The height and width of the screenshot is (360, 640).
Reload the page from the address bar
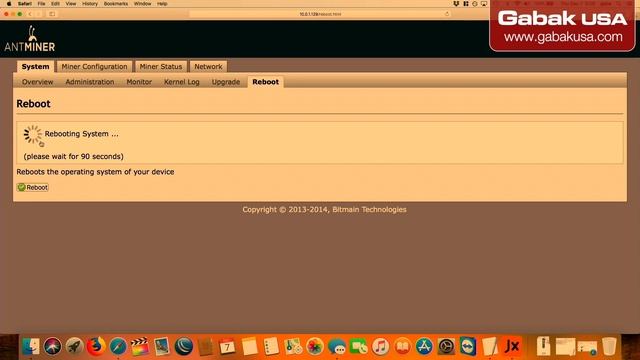(x=447, y=14)
